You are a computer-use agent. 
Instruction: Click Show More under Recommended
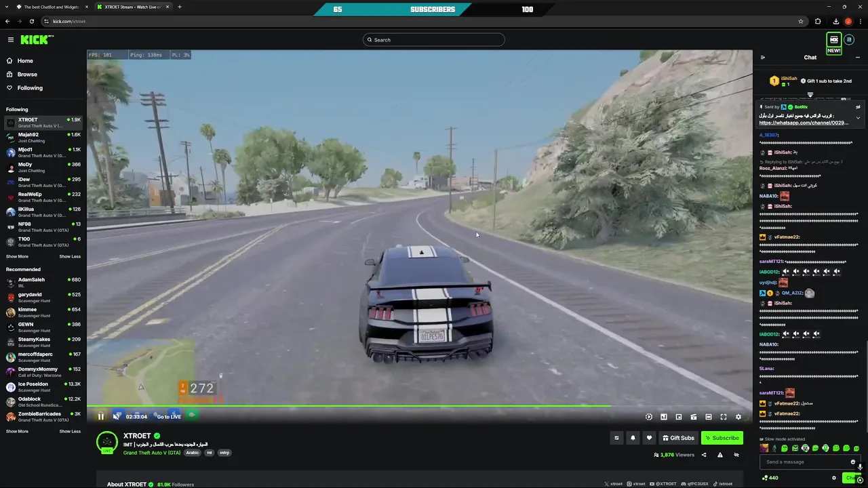pos(17,432)
